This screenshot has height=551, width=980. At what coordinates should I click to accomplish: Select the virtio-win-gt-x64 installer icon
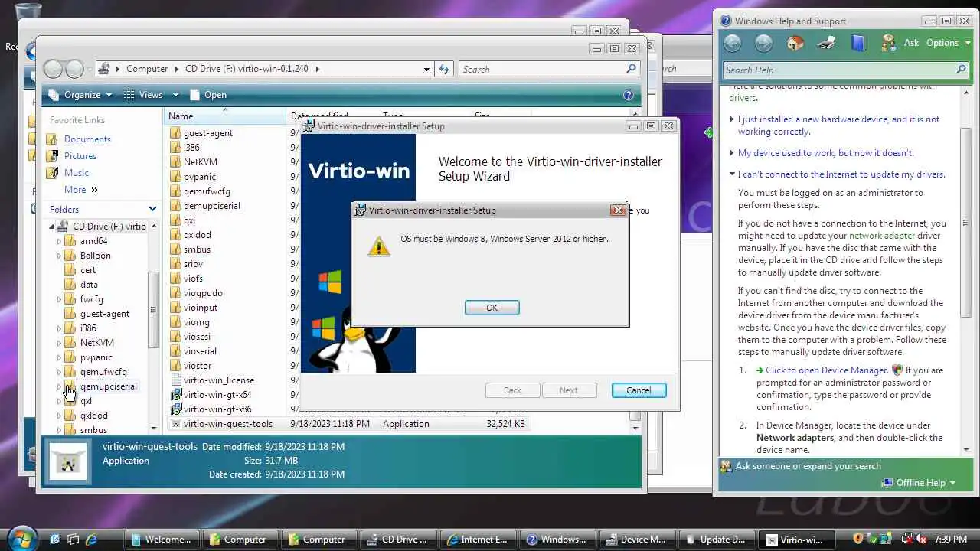(175, 395)
